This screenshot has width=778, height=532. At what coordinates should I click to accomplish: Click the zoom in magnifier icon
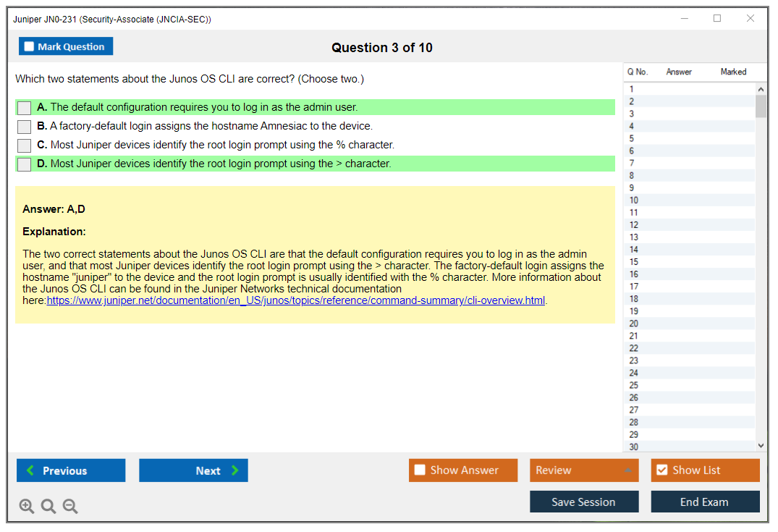coord(27,507)
